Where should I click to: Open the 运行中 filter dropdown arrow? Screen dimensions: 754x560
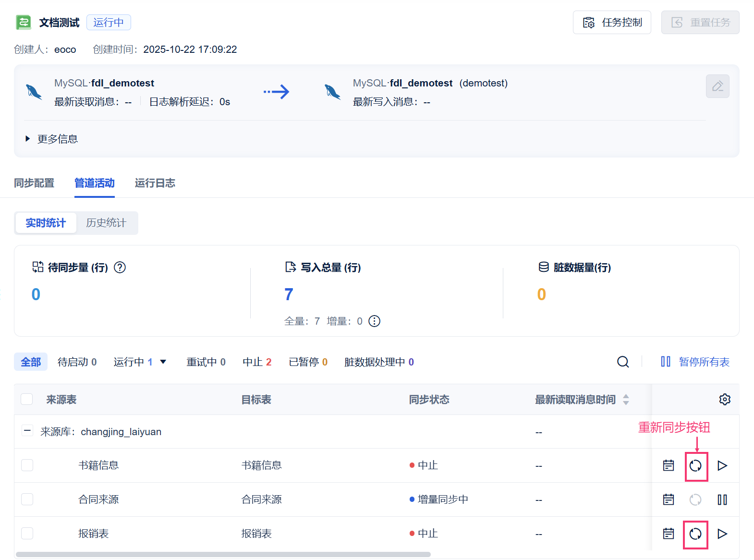coord(163,362)
